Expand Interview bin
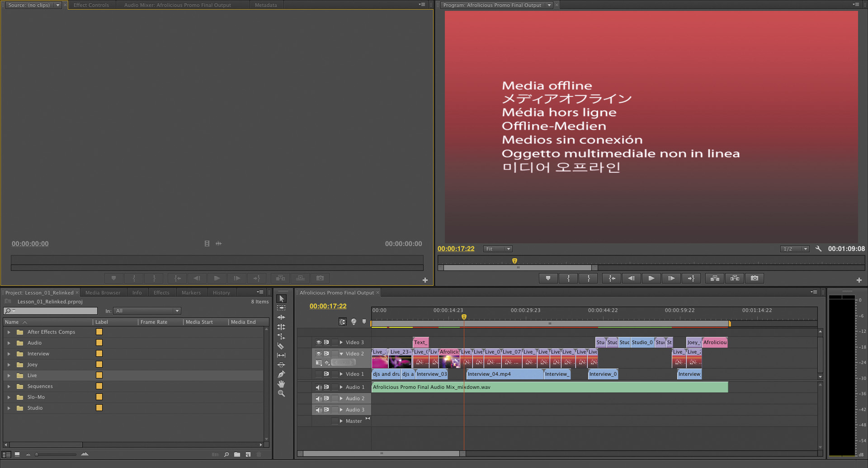 [9, 354]
